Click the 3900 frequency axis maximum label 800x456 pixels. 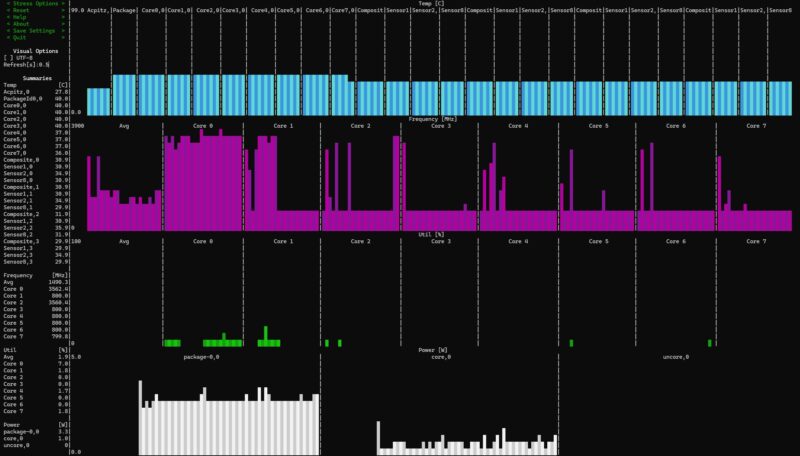pos(78,125)
